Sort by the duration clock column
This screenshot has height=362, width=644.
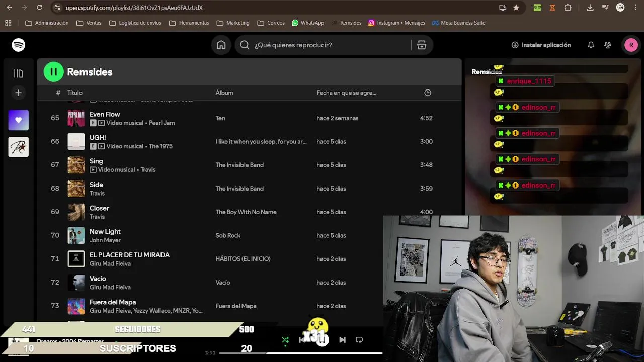pos(428,93)
